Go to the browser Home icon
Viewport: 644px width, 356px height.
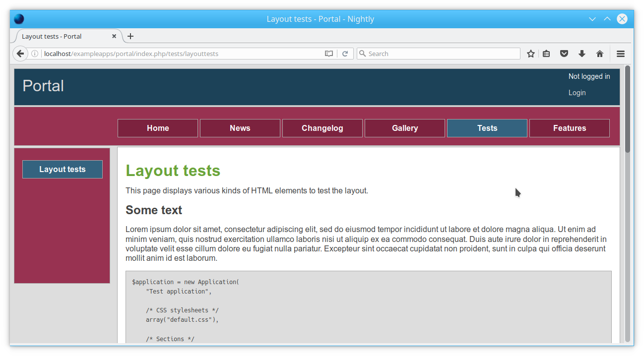coord(600,54)
